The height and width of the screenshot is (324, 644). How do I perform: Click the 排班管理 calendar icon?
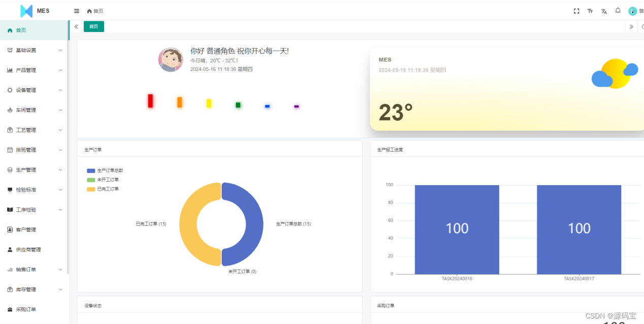10,150
